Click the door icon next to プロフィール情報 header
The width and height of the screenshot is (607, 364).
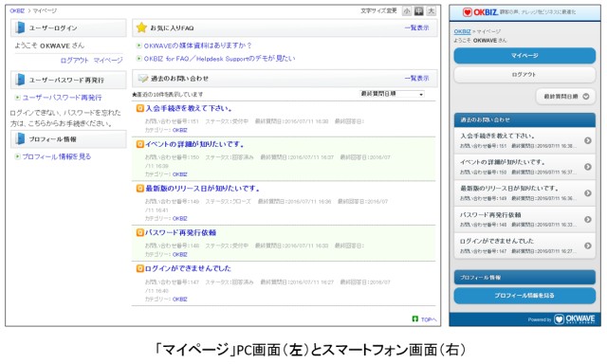tap(20, 138)
